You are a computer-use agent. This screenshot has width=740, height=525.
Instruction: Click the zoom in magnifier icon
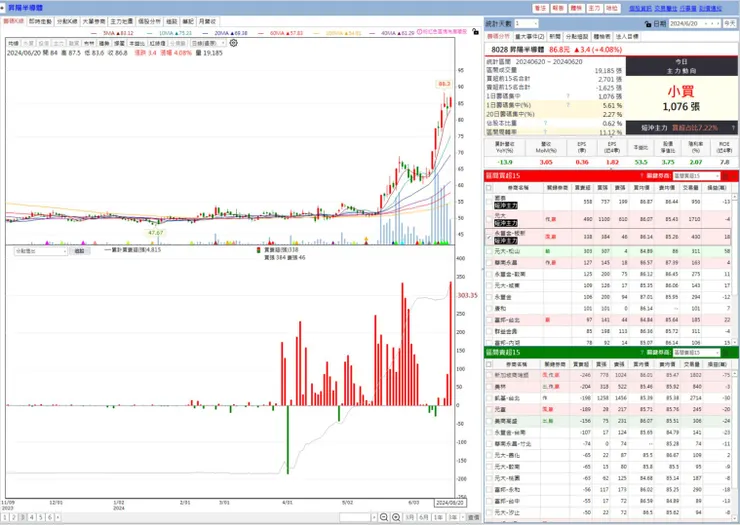point(396,517)
